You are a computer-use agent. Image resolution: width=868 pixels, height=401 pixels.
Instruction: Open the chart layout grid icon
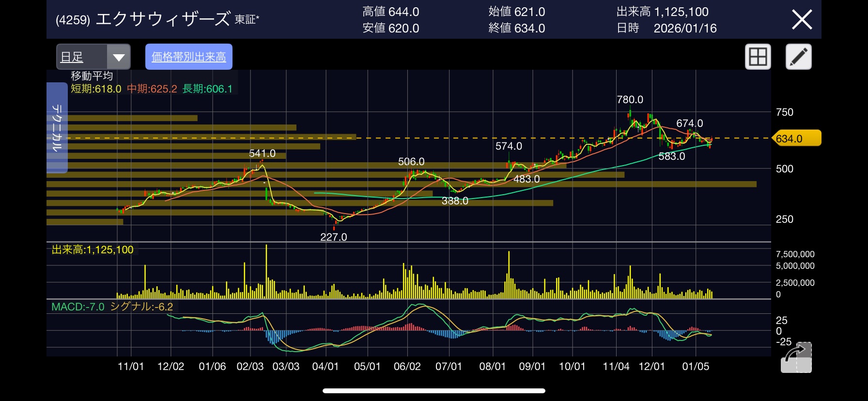pyautogui.click(x=758, y=57)
